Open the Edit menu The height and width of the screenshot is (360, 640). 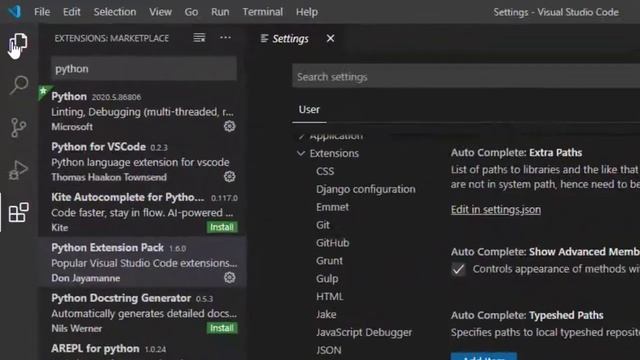[x=72, y=12]
